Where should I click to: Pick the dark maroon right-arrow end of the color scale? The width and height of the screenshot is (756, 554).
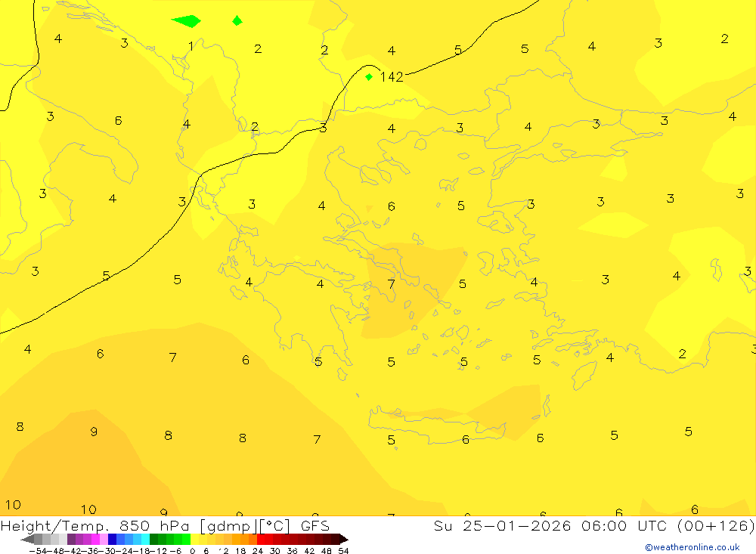[x=344, y=539]
